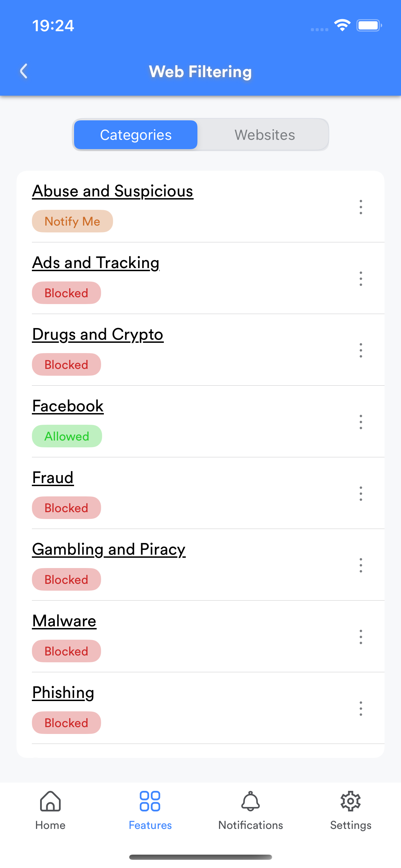The width and height of the screenshot is (401, 868).
Task: Expand three-dot menu for Facebook
Action: coord(361,422)
